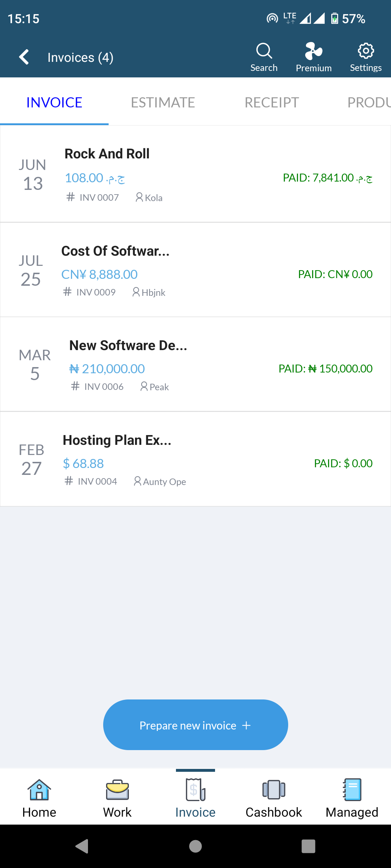Open the New Software De... invoice
The width and height of the screenshot is (391, 868).
(x=195, y=365)
